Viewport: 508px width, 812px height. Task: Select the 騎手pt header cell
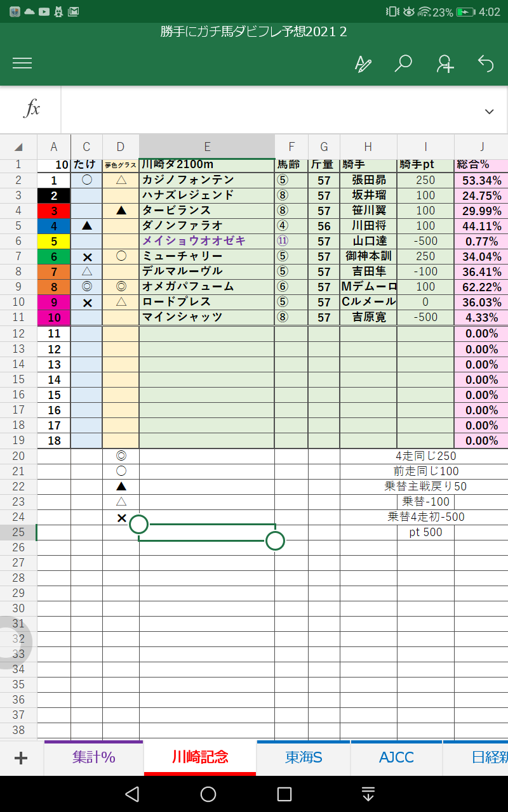[x=426, y=166]
